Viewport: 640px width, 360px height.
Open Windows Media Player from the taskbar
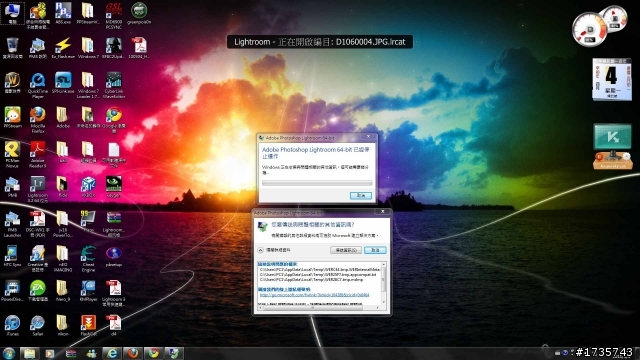pyautogui.click(x=50, y=353)
